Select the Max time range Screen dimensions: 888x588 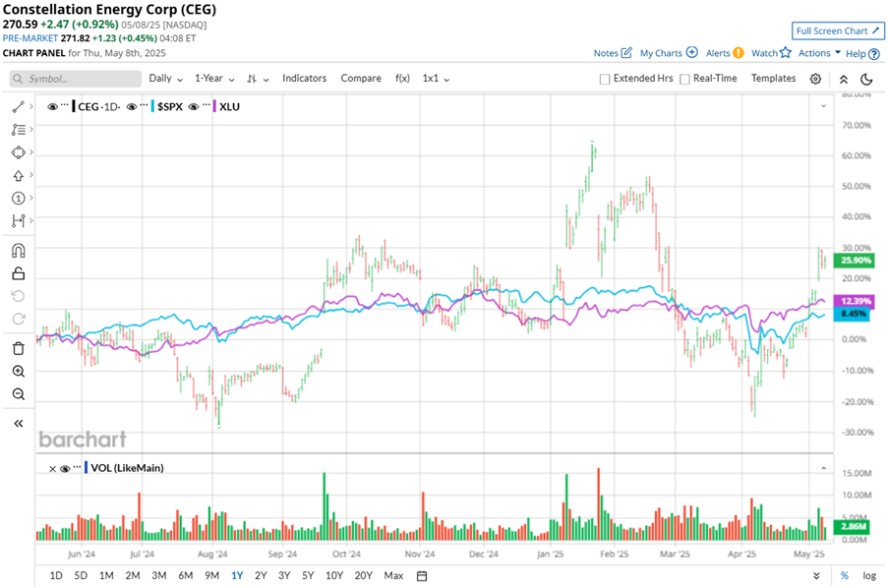[x=393, y=575]
